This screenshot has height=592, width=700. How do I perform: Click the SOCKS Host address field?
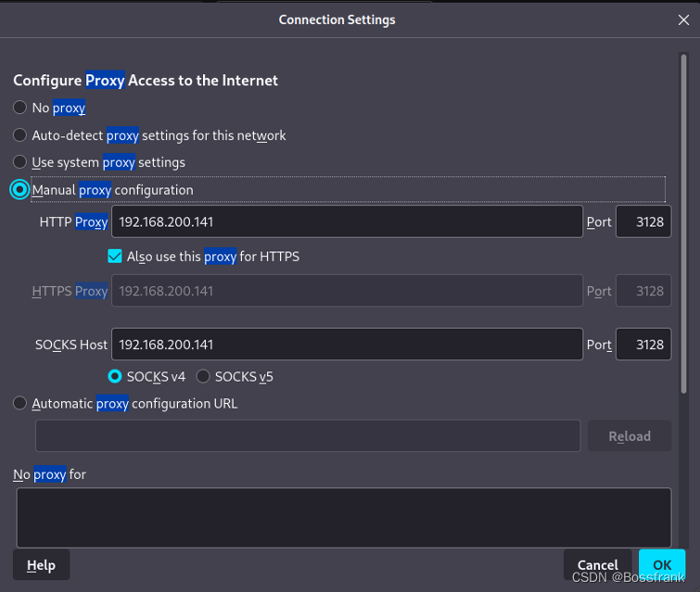coord(347,344)
